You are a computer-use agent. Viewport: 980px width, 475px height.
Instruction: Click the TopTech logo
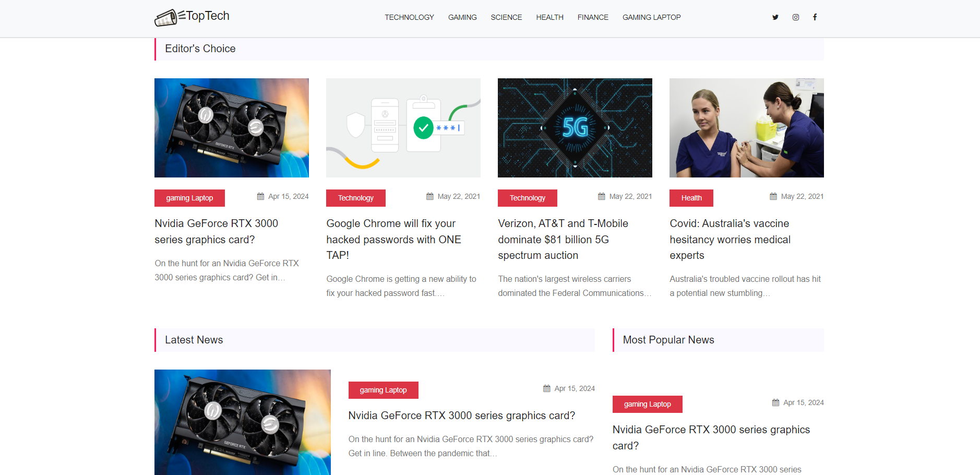point(192,17)
